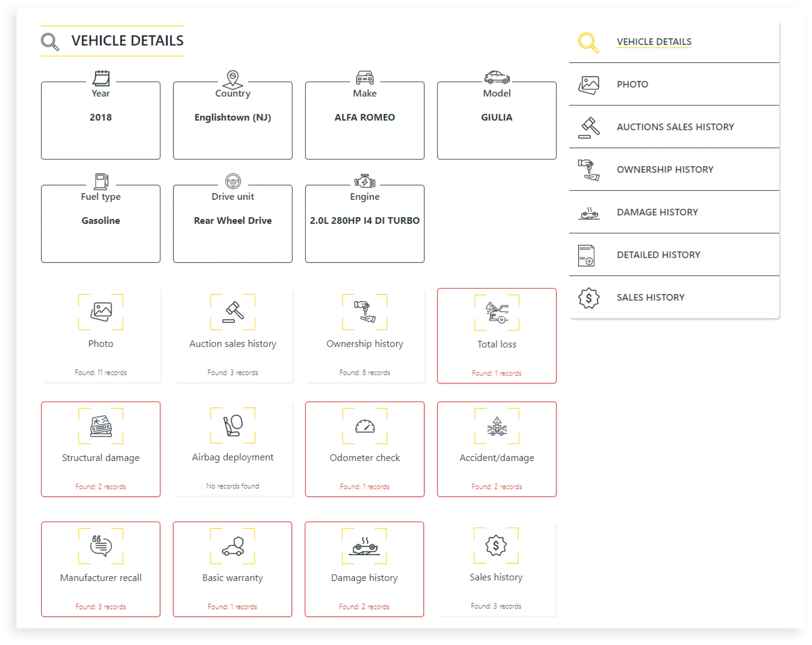Click the Sales history card label

point(496,577)
